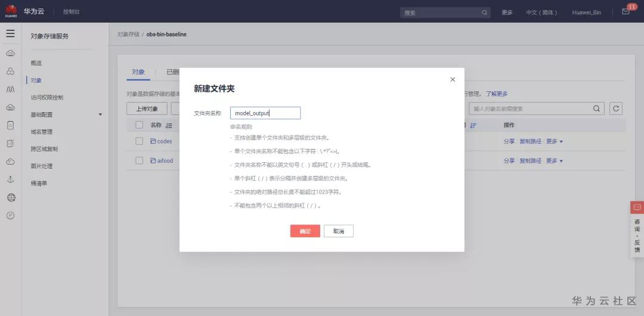Toggle the select-all checkbox

coord(139,125)
